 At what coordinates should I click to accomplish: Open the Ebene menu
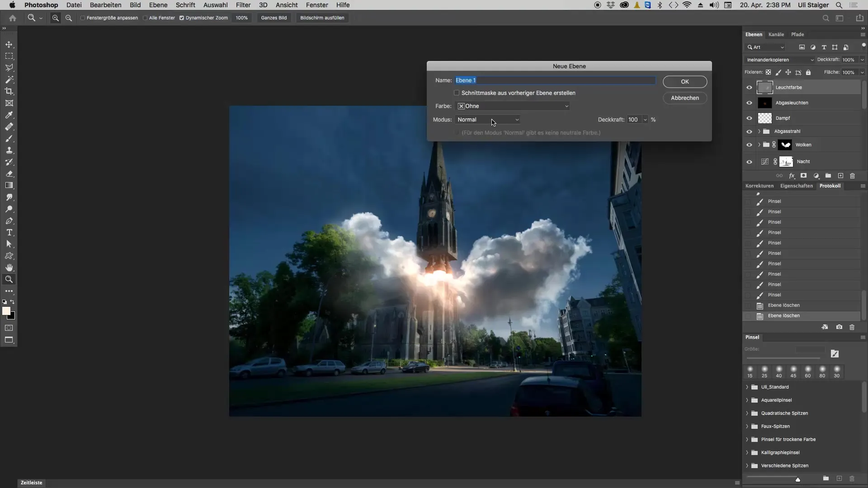click(158, 5)
